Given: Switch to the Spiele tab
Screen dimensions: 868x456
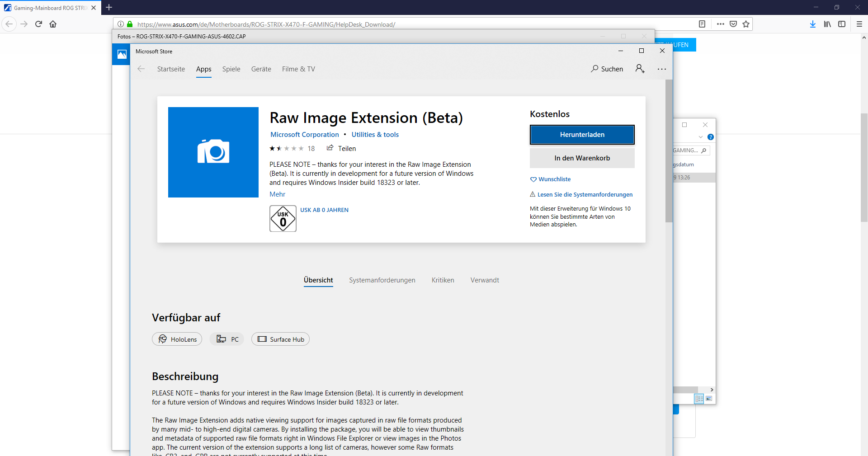Looking at the screenshot, I should click(231, 69).
